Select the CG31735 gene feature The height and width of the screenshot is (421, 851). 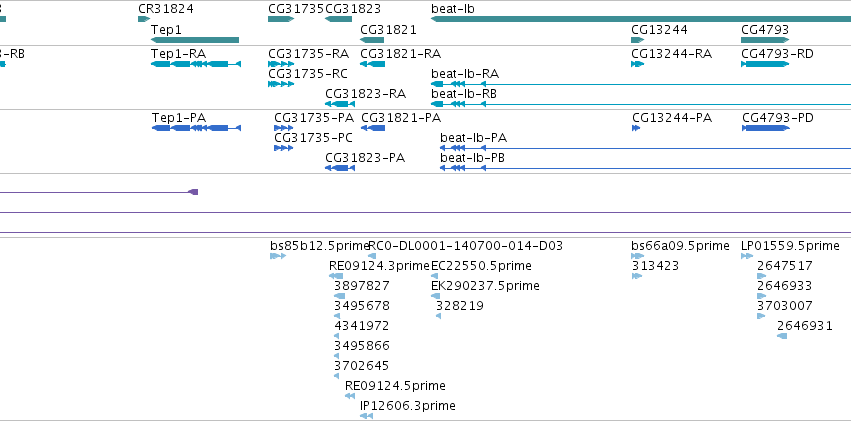281,19
